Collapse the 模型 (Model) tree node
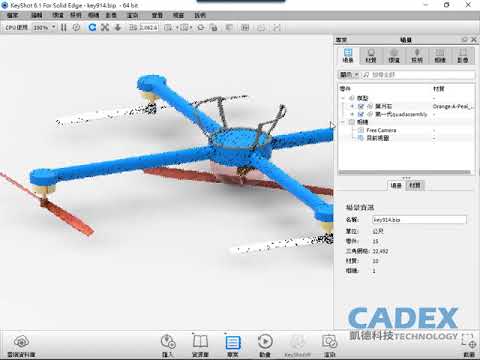 (343, 98)
